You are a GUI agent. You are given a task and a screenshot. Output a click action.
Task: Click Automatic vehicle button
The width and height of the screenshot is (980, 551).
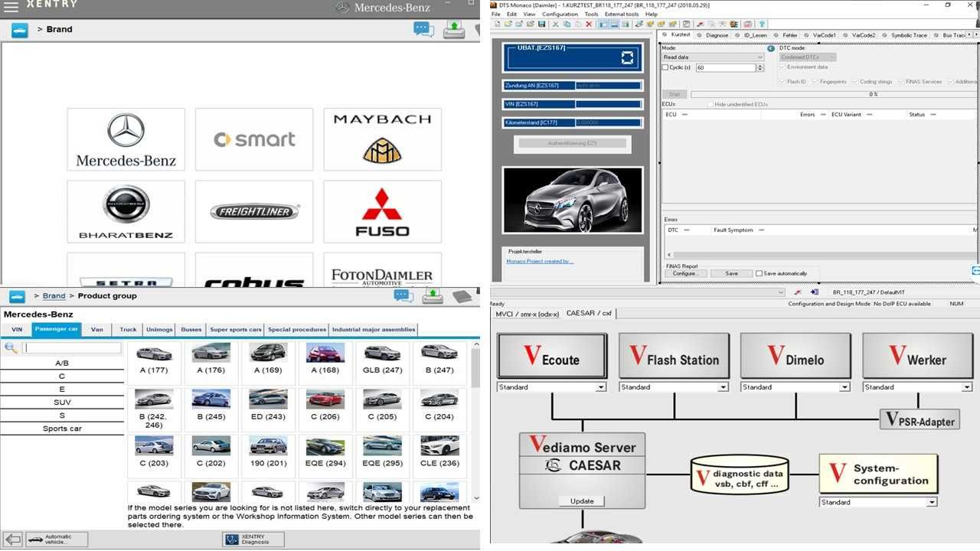coord(57,540)
